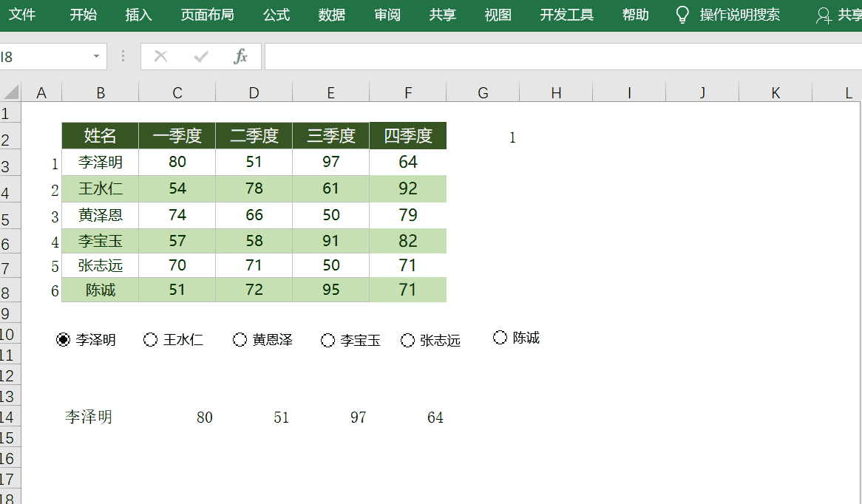The width and height of the screenshot is (862, 504).
Task: Open the 页面布局 tab
Action: 207,14
